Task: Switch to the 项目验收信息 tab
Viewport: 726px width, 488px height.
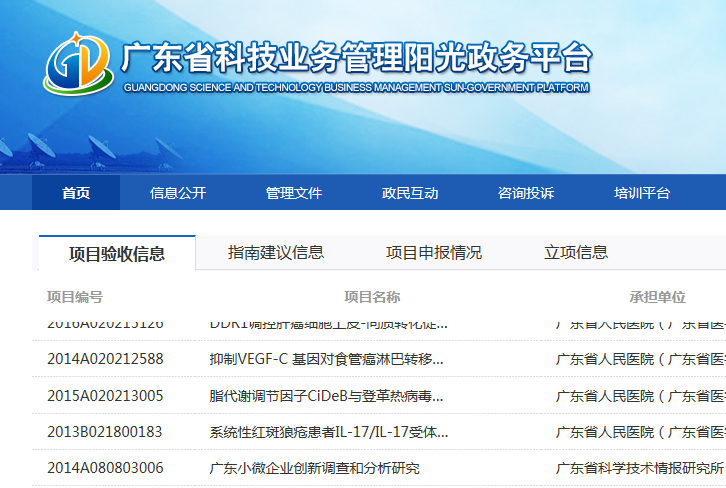Action: [x=117, y=253]
